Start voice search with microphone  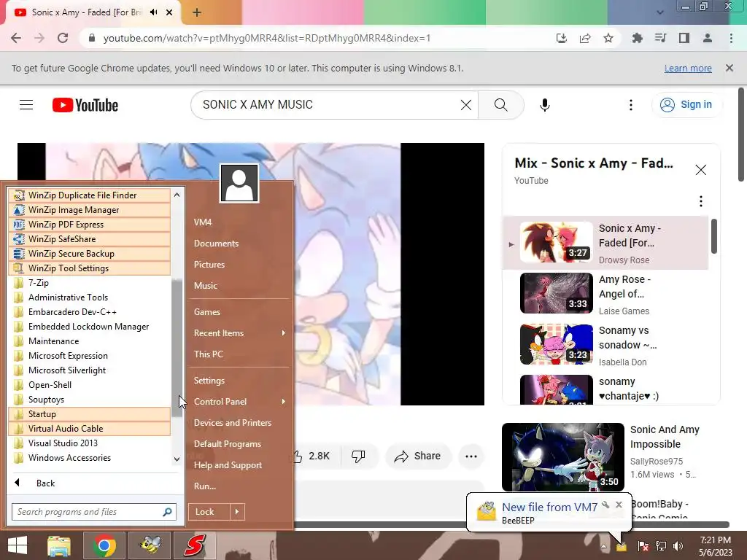pyautogui.click(x=544, y=105)
